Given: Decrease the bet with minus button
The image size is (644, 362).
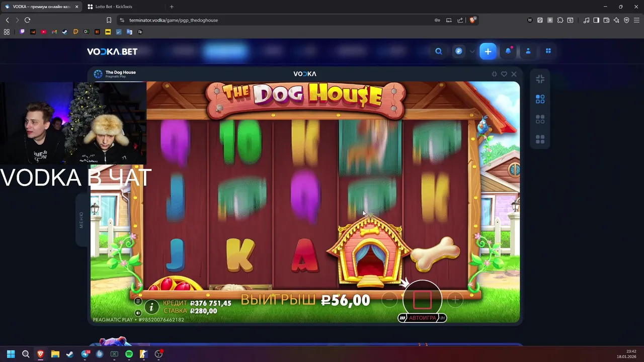Looking at the screenshot, I should coord(389,300).
